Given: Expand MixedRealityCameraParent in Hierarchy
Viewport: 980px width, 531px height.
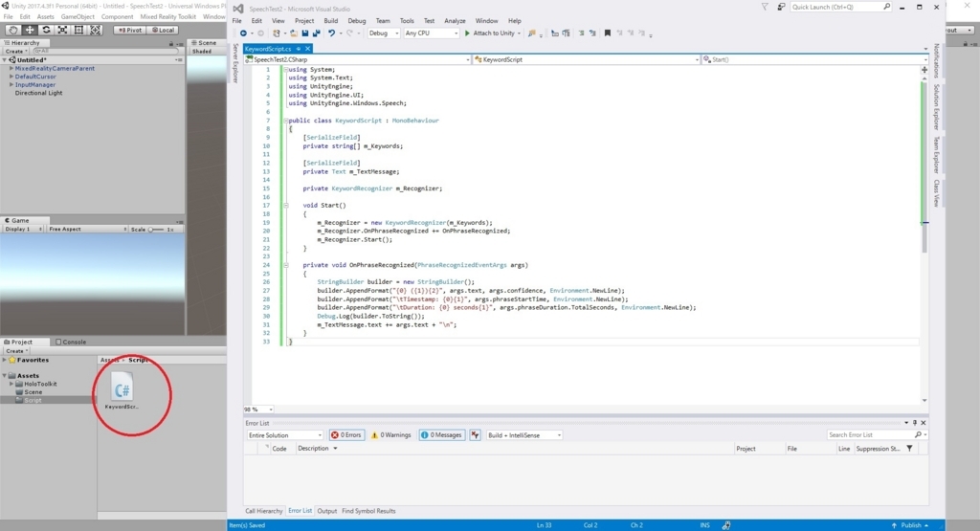Looking at the screenshot, I should (x=11, y=69).
